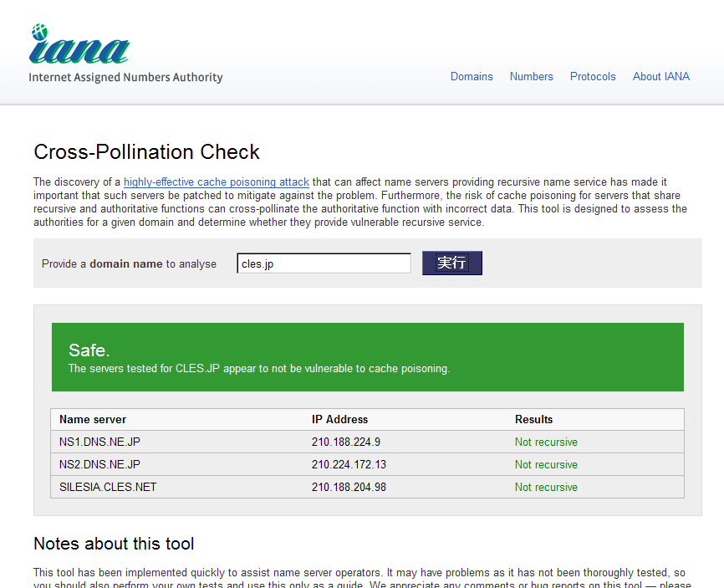Click IP address 210.224.172.13
The image size is (724, 588).
(x=349, y=464)
